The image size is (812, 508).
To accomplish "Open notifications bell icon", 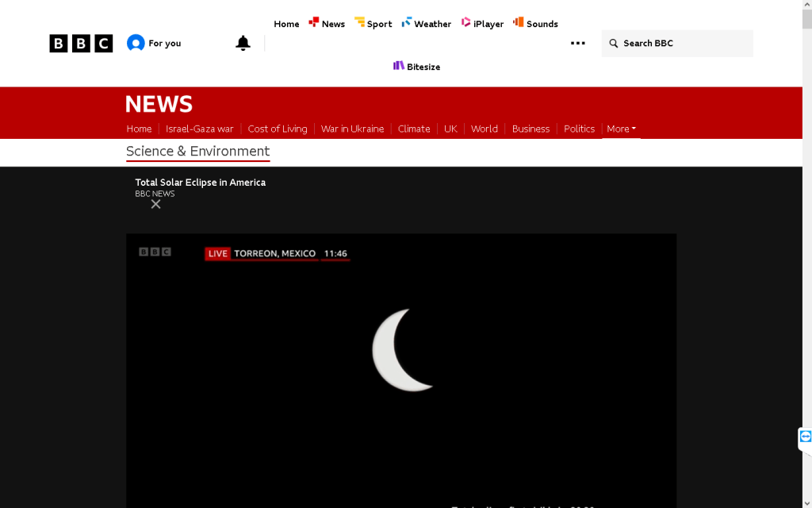I will click(243, 44).
